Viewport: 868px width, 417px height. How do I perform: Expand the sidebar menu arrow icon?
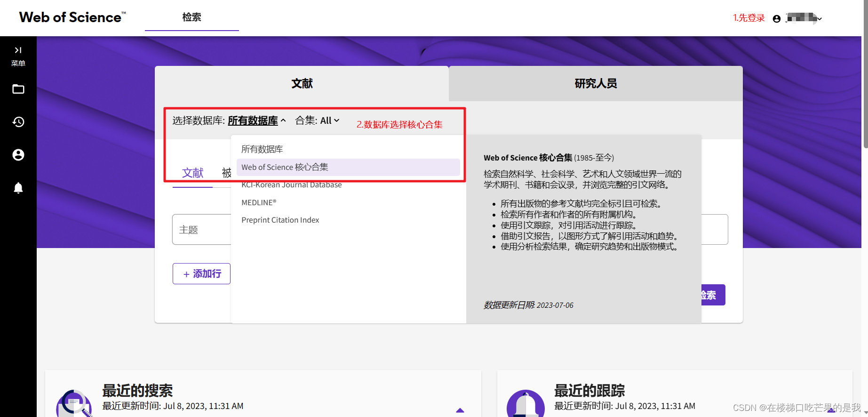pyautogui.click(x=18, y=50)
